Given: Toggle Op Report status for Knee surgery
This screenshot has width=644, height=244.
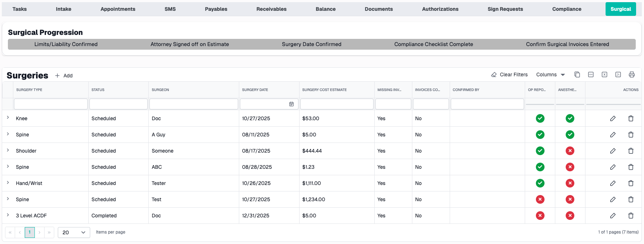Looking at the screenshot, I should (540, 118).
